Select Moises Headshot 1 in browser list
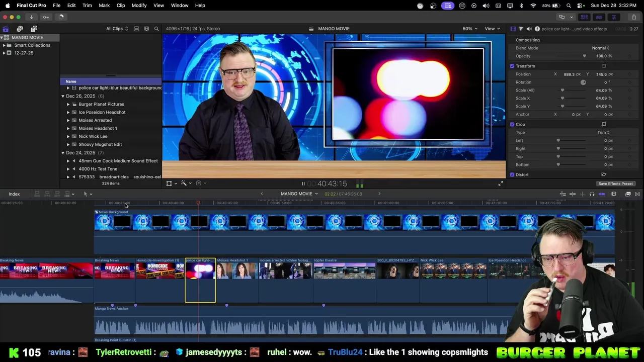The image size is (644, 362). pos(98,128)
